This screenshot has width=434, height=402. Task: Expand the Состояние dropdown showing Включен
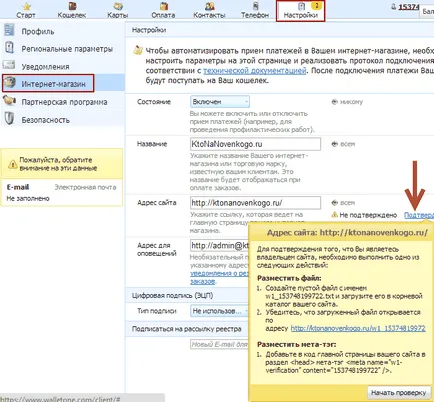220,102
